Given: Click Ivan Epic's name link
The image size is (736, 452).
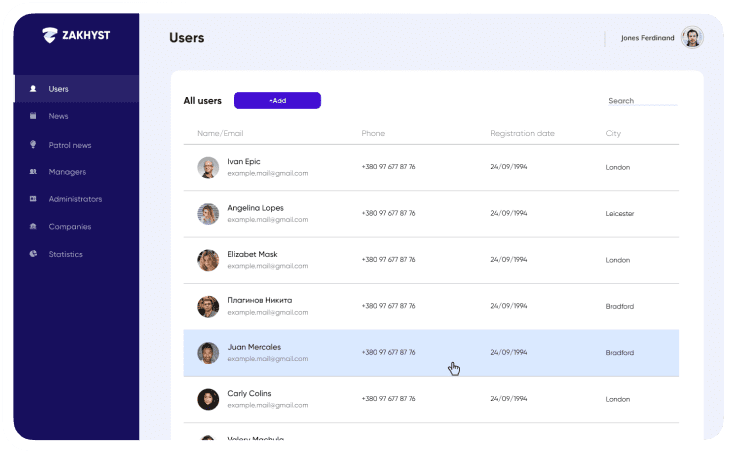Looking at the screenshot, I should coord(243,161).
